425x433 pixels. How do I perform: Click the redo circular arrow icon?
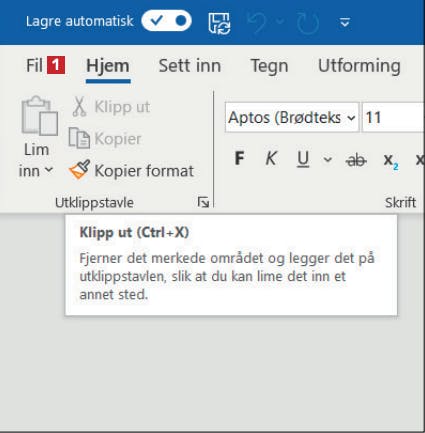point(308,23)
